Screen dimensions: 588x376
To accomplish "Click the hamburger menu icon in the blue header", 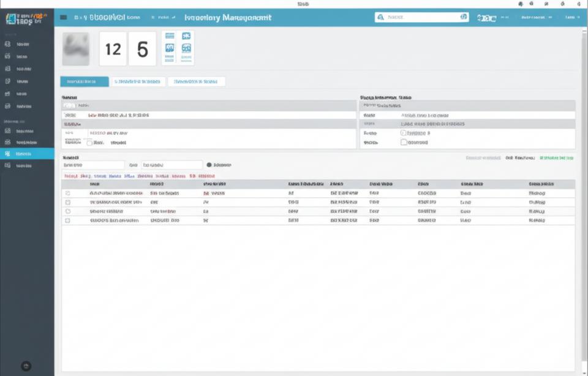I will (64, 18).
